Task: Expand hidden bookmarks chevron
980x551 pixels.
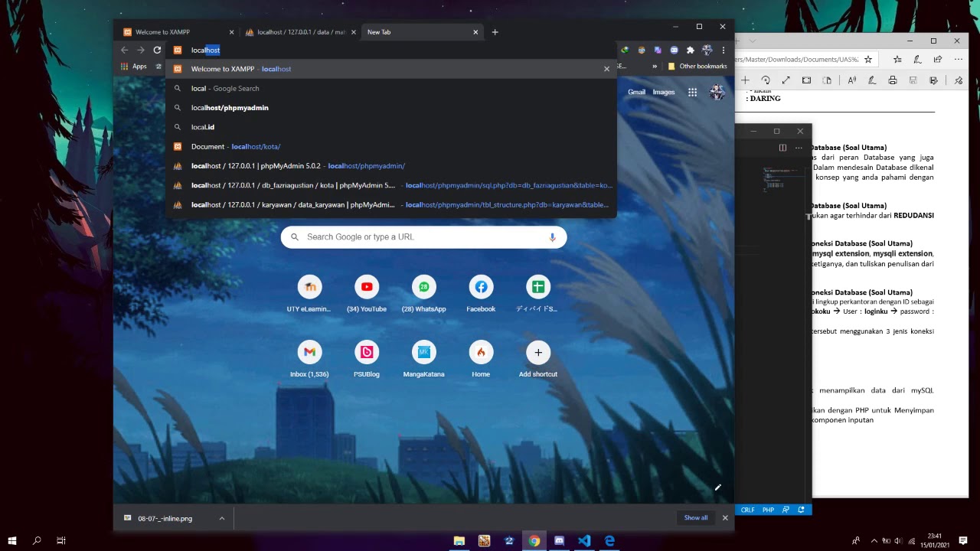Action: coord(655,67)
